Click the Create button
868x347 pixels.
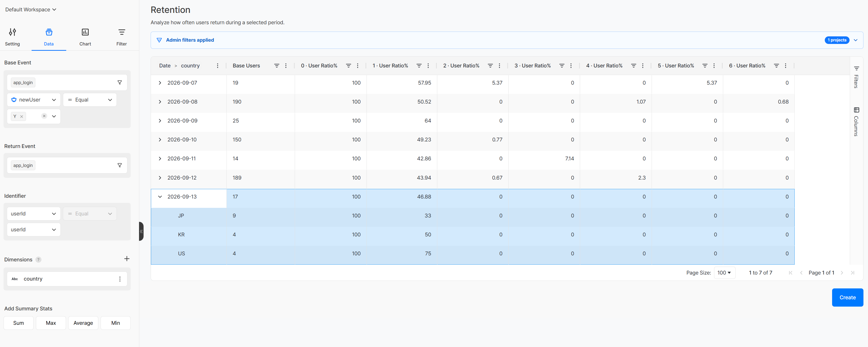848,298
